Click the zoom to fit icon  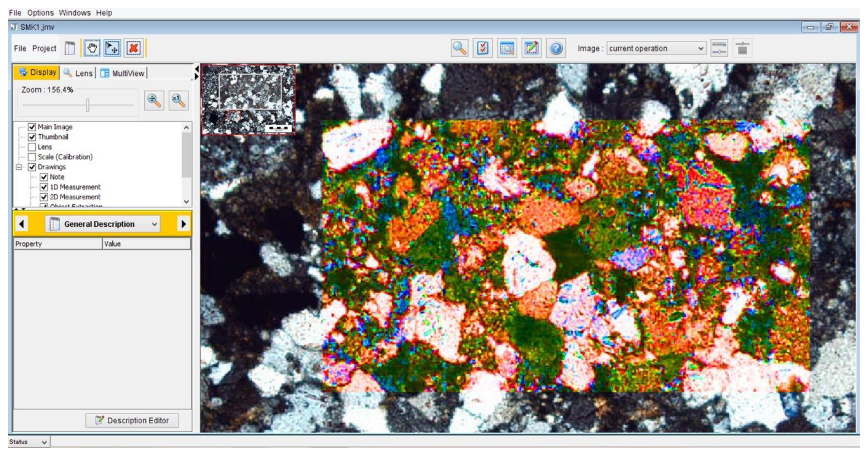point(154,100)
